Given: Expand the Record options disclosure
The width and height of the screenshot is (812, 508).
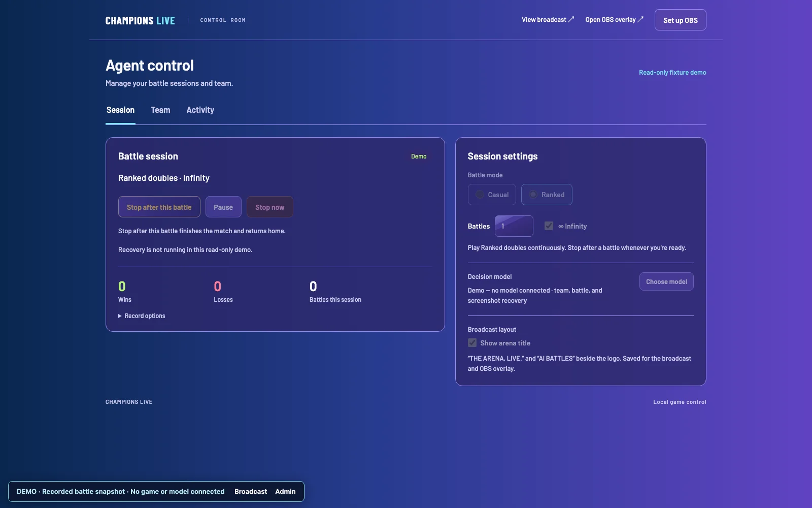Looking at the screenshot, I should (142, 316).
